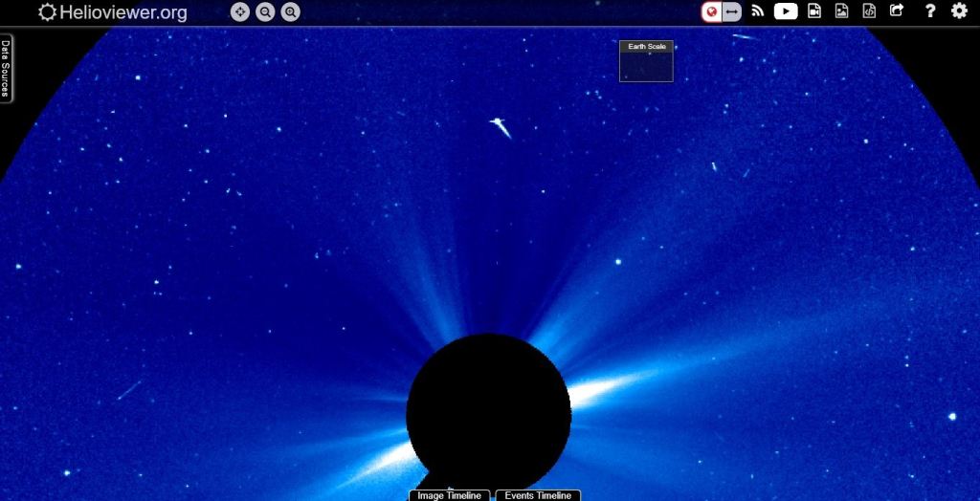Screen dimensions: 980x501
Task: Open the Image Timeline tab
Action: pos(450,495)
